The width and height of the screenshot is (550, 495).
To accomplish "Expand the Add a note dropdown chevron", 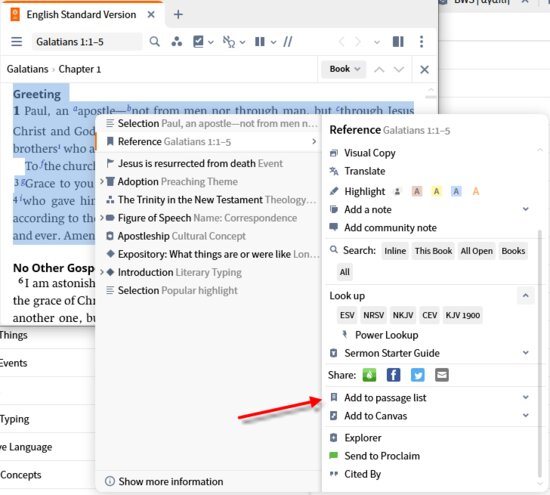I will pos(525,209).
